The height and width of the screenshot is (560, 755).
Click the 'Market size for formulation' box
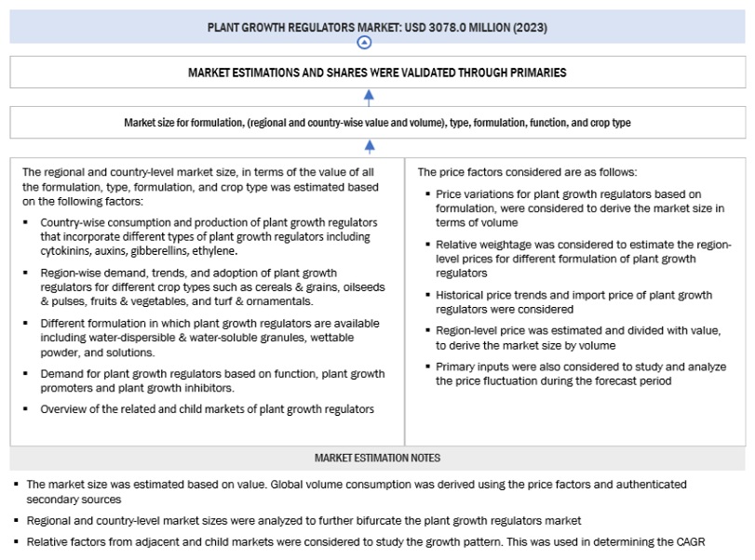[x=377, y=122]
